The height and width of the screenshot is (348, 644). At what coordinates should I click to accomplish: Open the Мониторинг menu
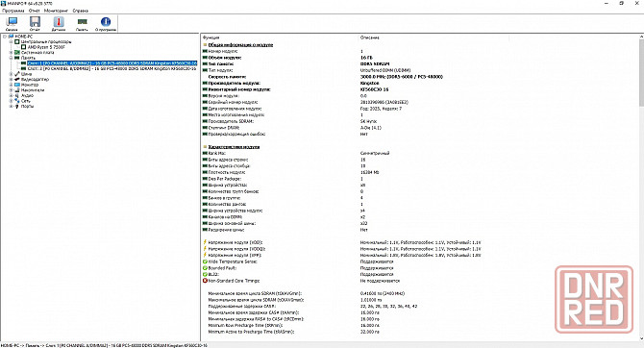pos(57,11)
